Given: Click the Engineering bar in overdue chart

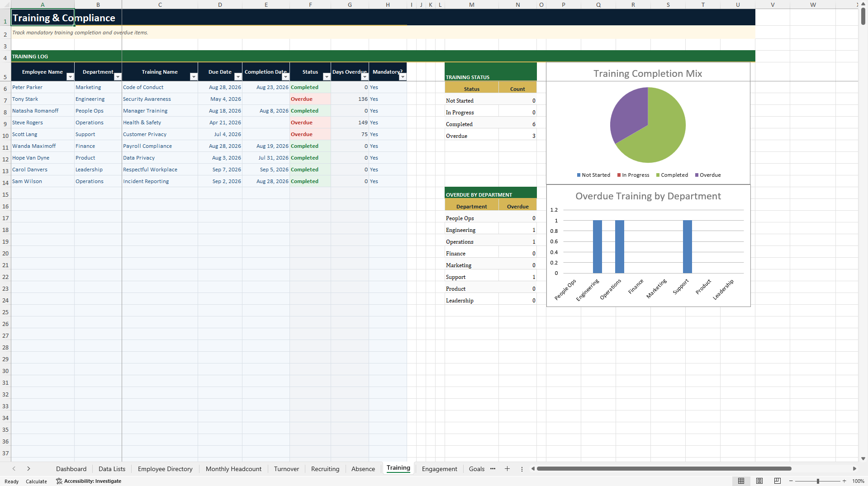Looking at the screenshot, I should 597,247.
